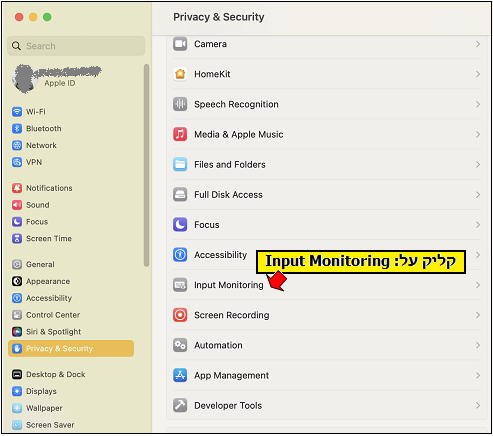Image resolution: width=493 pixels, height=436 pixels.
Task: Open the Input Monitoring settings row
Action: coord(327,285)
